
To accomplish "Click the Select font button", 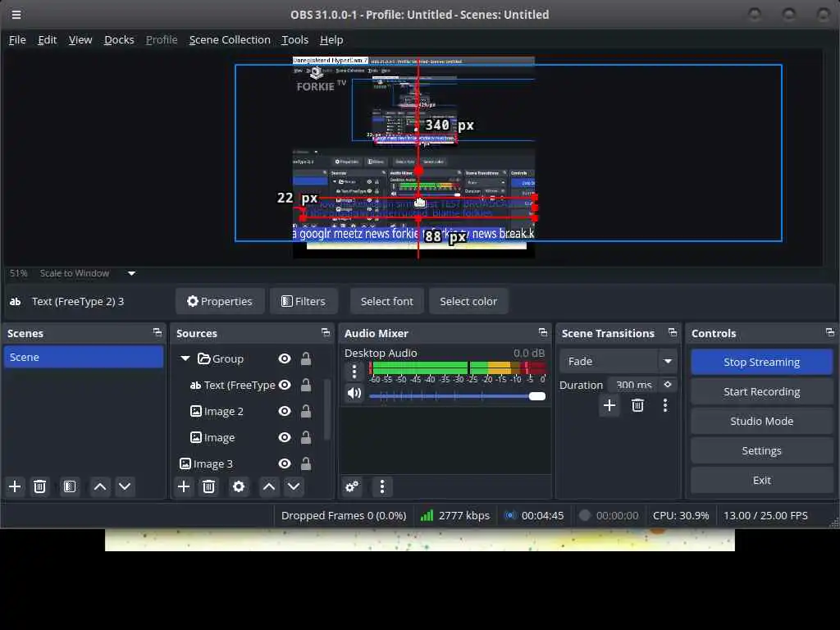I will pyautogui.click(x=387, y=301).
